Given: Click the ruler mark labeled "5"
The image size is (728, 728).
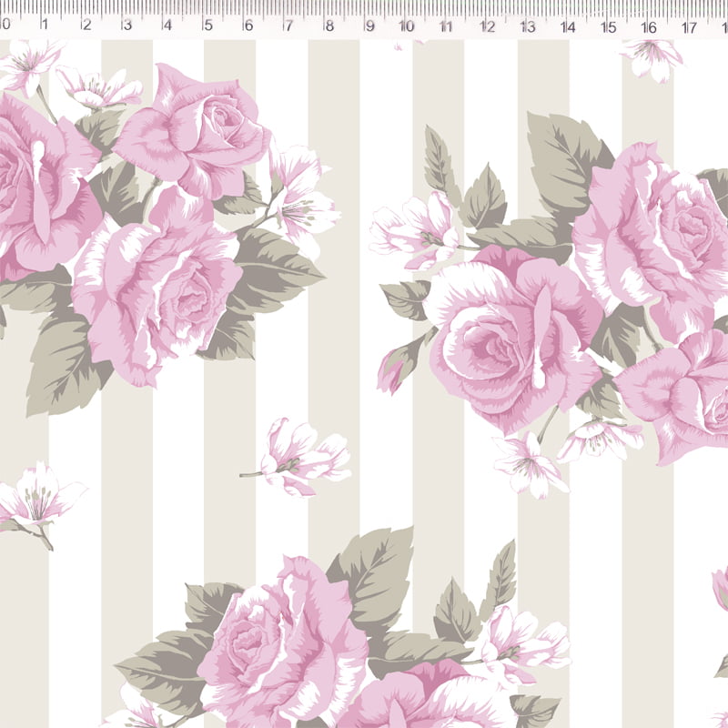Looking at the screenshot, I should coord(208,25).
